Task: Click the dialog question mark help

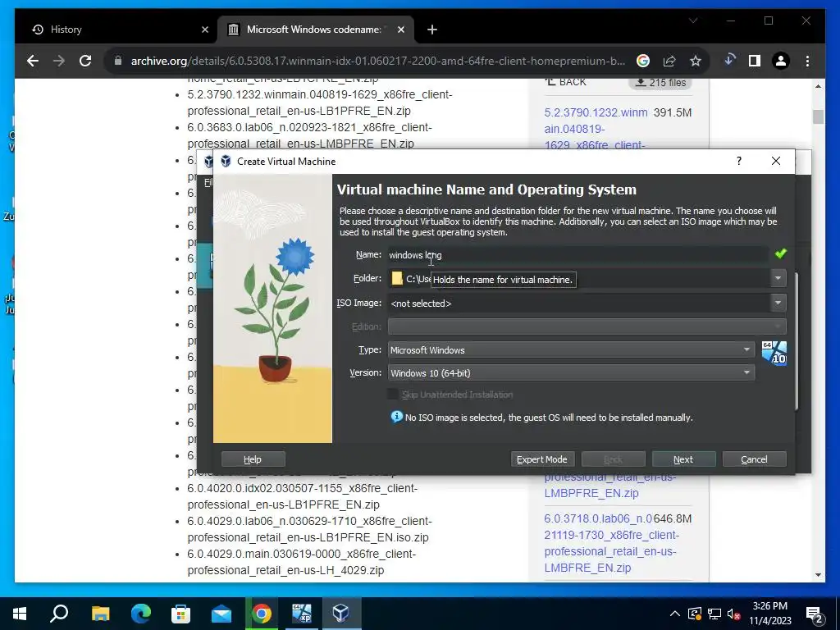Action: click(x=739, y=162)
